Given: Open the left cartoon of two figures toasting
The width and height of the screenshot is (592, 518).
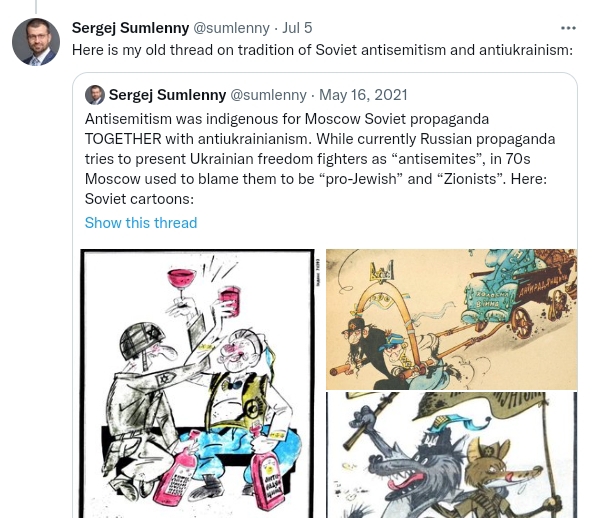Looking at the screenshot, I should (x=198, y=383).
